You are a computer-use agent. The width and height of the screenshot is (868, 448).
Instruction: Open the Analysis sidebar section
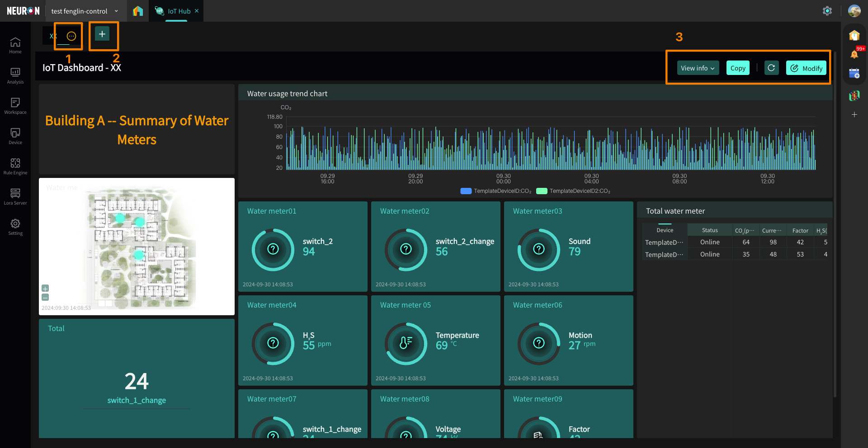tap(15, 76)
